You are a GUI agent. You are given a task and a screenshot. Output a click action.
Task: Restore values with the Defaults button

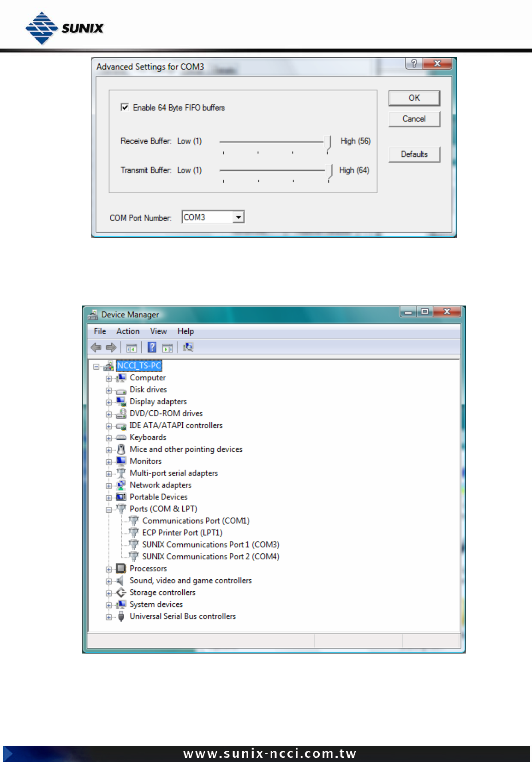point(414,154)
